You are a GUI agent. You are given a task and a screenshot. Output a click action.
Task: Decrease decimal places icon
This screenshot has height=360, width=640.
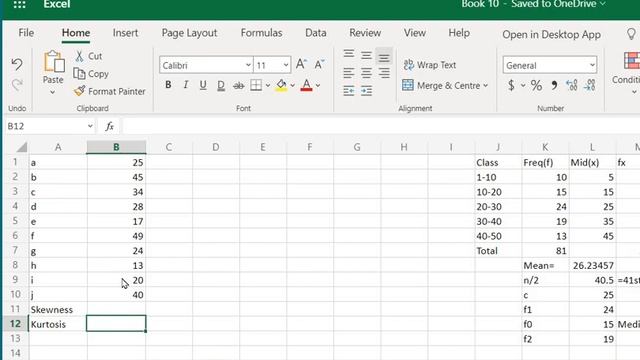tap(589, 85)
